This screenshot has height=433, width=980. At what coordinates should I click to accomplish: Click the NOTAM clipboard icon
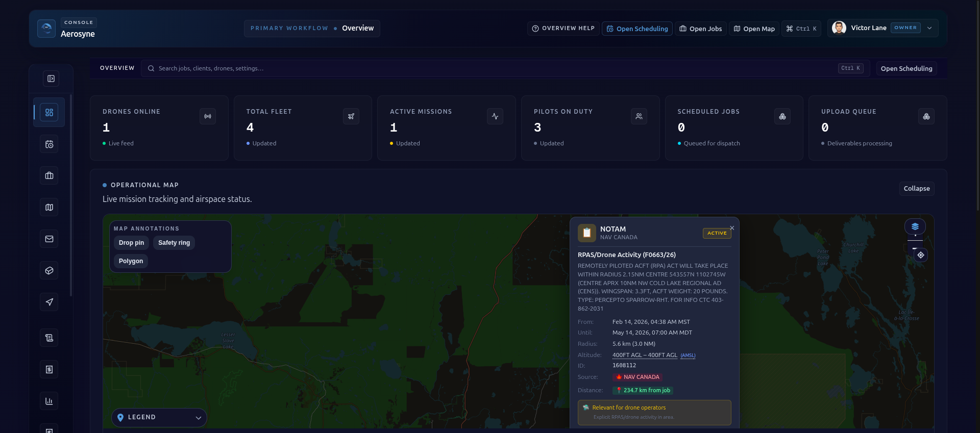coord(587,233)
